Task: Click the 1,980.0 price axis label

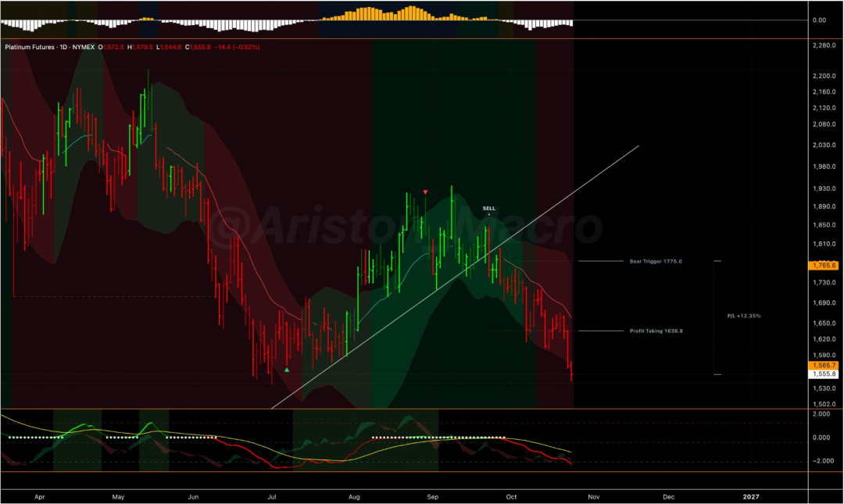Action: tap(824, 167)
